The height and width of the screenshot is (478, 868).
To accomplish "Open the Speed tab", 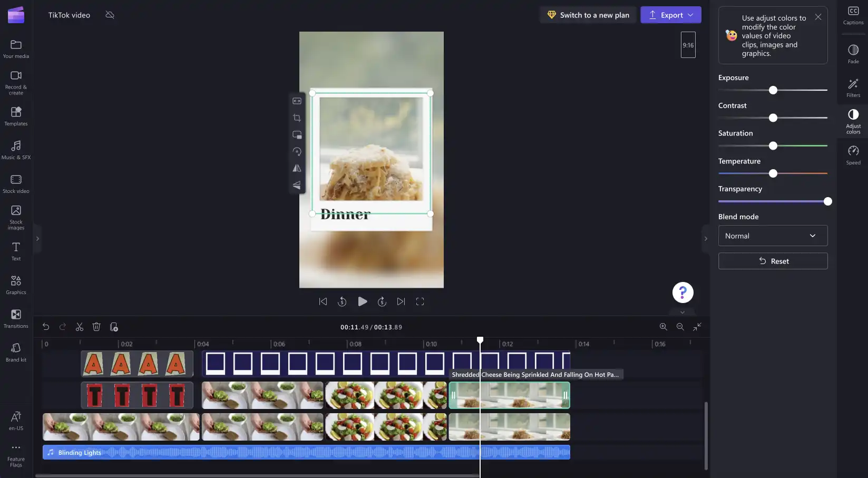I will pos(853,155).
